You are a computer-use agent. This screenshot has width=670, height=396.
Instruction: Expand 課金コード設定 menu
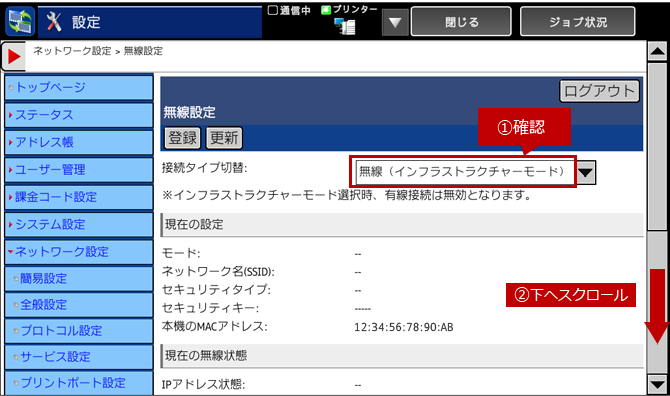point(79,197)
